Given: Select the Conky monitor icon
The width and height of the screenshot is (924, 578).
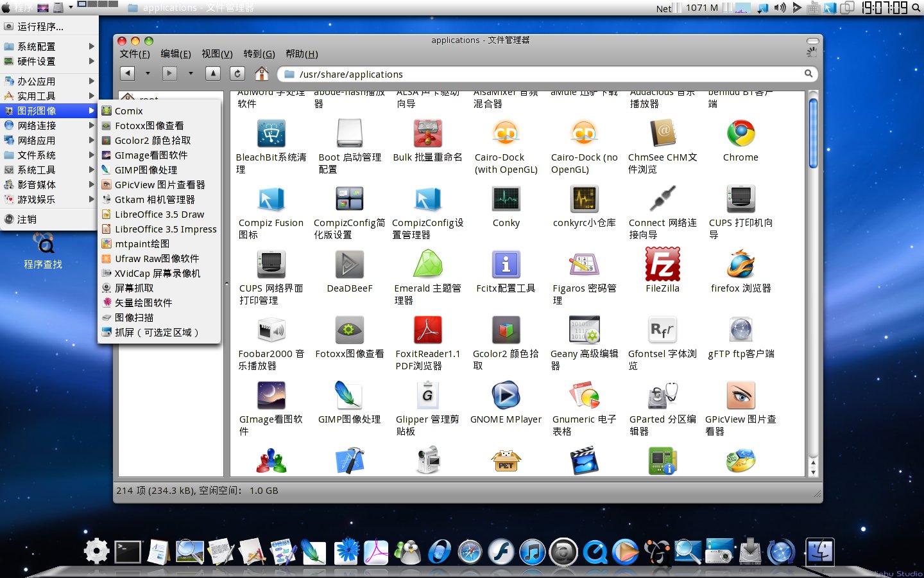Looking at the screenshot, I should coord(506,199).
